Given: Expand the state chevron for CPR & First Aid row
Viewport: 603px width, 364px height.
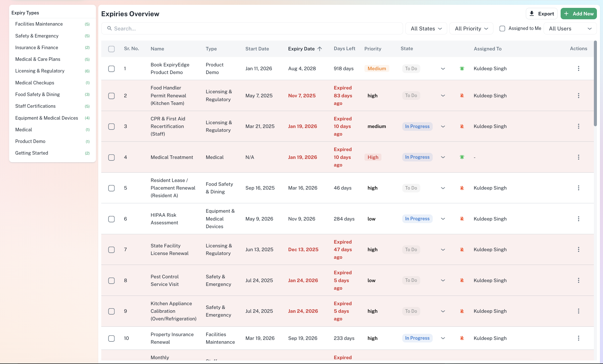Looking at the screenshot, I should 443,126.
